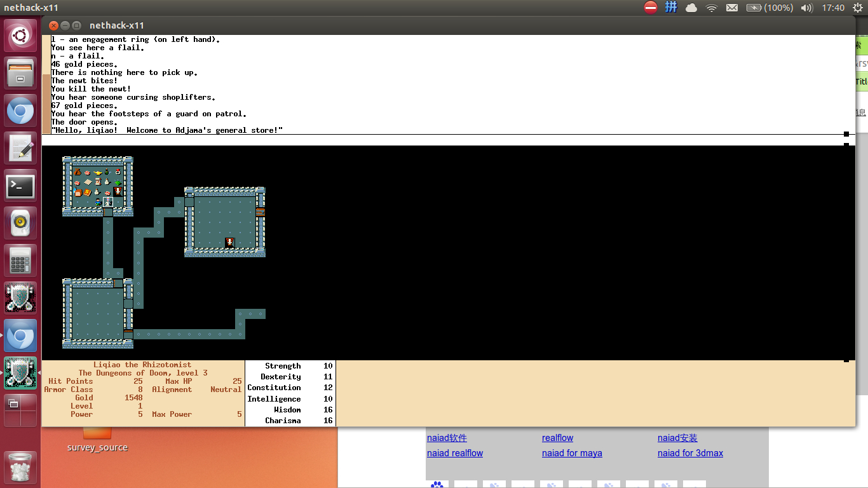Click the "The door opens." message

tap(85, 122)
